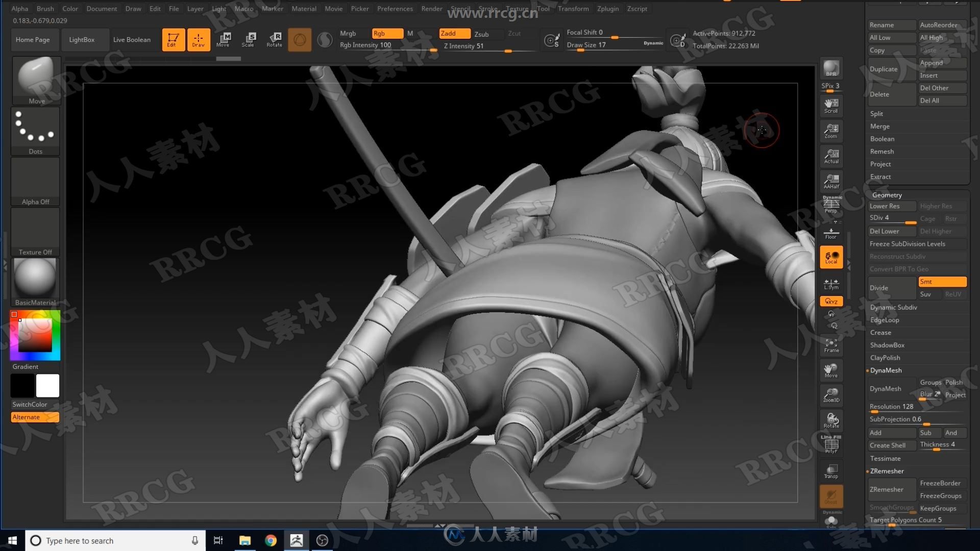
Task: Adjust the Z Intensity slider
Action: 489,46
